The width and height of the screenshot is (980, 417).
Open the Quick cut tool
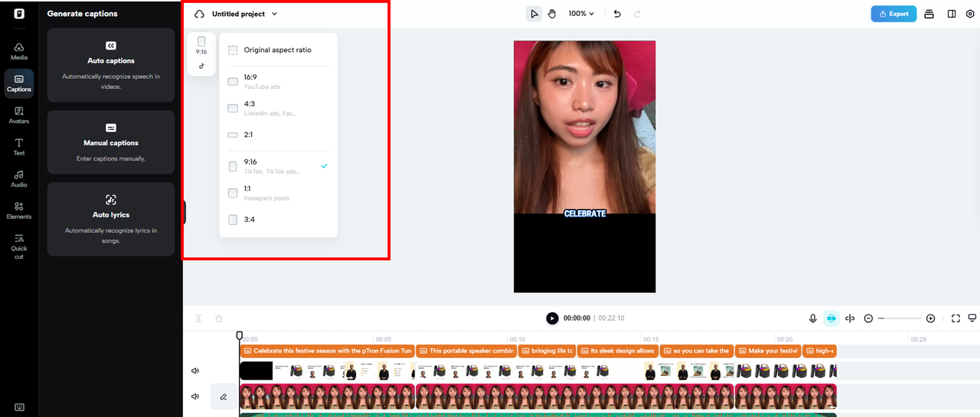coord(19,246)
